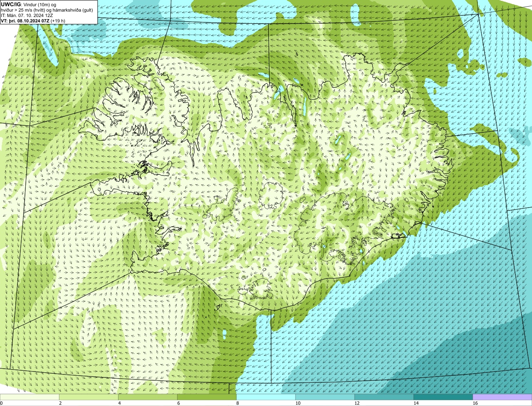The height and width of the screenshot is (406, 532).
Task: Click the legend tick label '6'
Action: (x=179, y=403)
